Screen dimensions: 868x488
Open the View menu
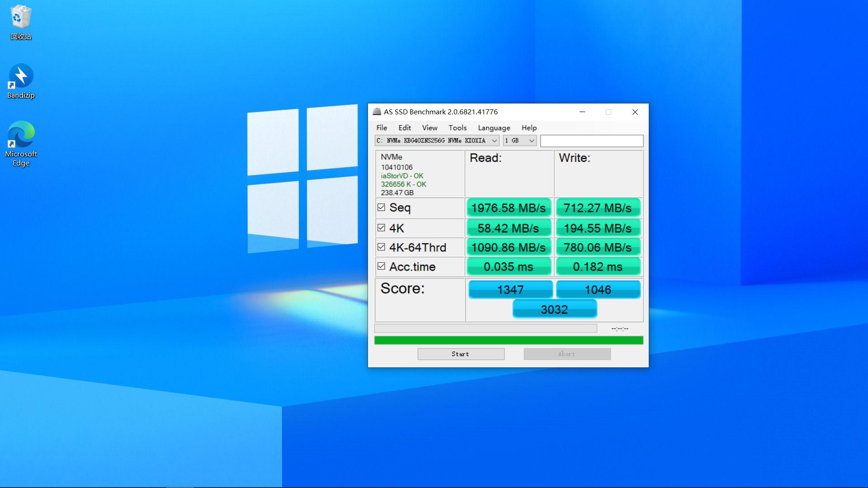click(429, 128)
